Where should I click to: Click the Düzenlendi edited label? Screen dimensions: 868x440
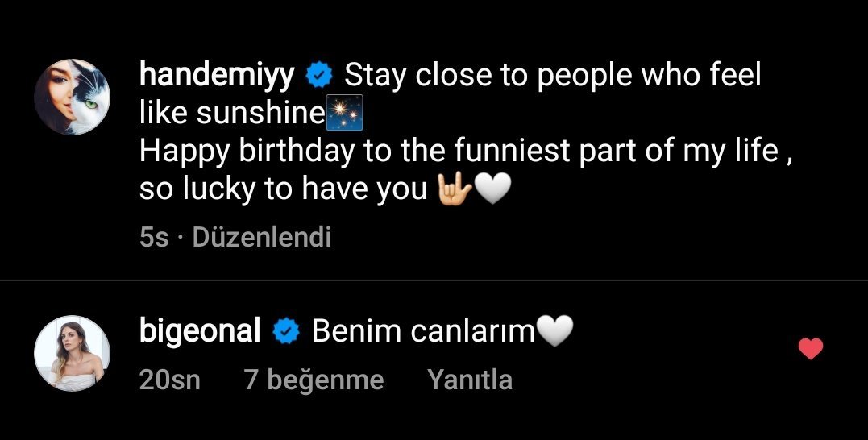tap(261, 238)
